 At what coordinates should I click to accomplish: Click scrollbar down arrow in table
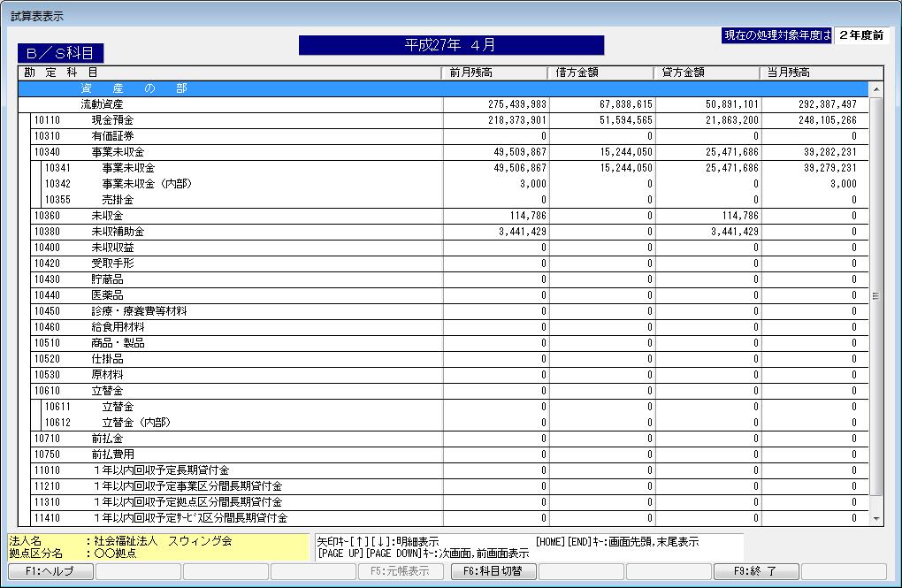pyautogui.click(x=876, y=518)
